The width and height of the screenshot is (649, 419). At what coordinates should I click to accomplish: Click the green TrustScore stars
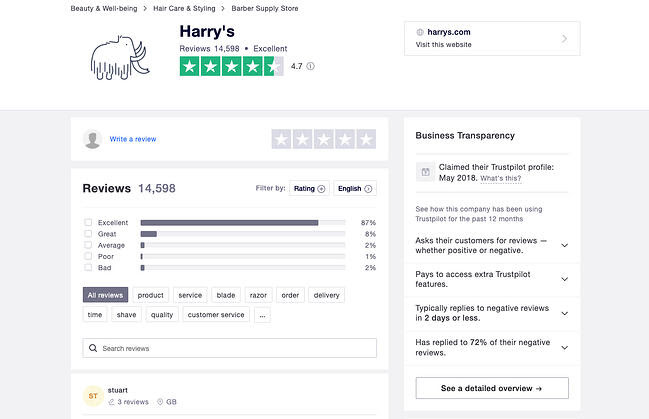(231, 66)
